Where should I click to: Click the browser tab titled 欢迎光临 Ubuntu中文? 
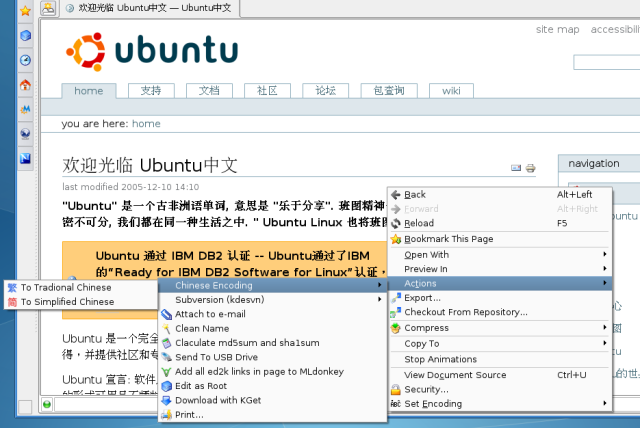(x=149, y=8)
